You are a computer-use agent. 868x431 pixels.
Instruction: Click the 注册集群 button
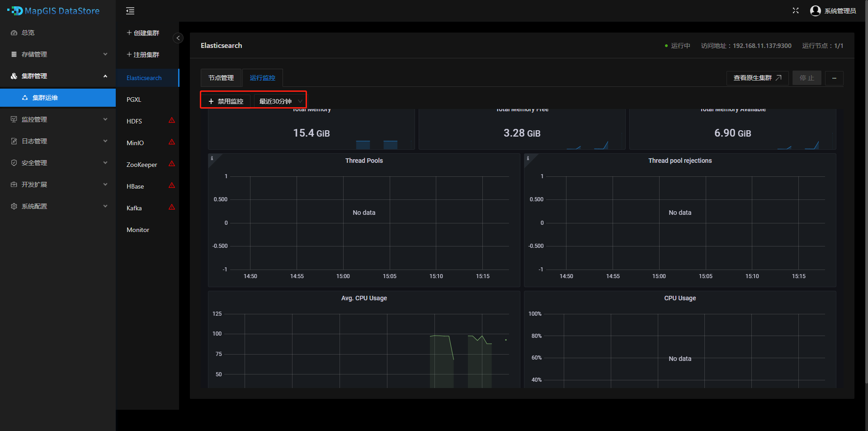[143, 54]
